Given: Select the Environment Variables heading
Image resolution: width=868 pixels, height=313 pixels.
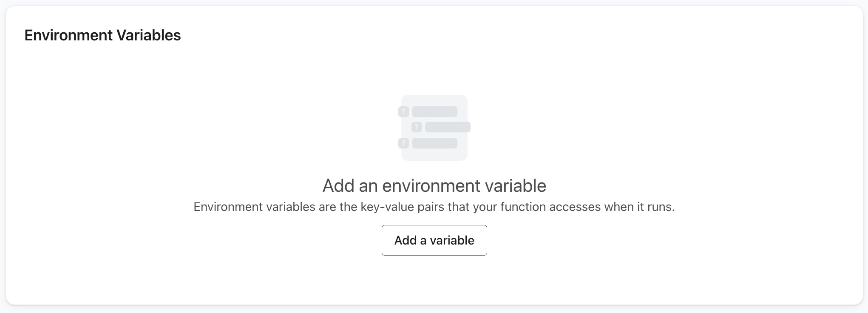Looking at the screenshot, I should (102, 35).
